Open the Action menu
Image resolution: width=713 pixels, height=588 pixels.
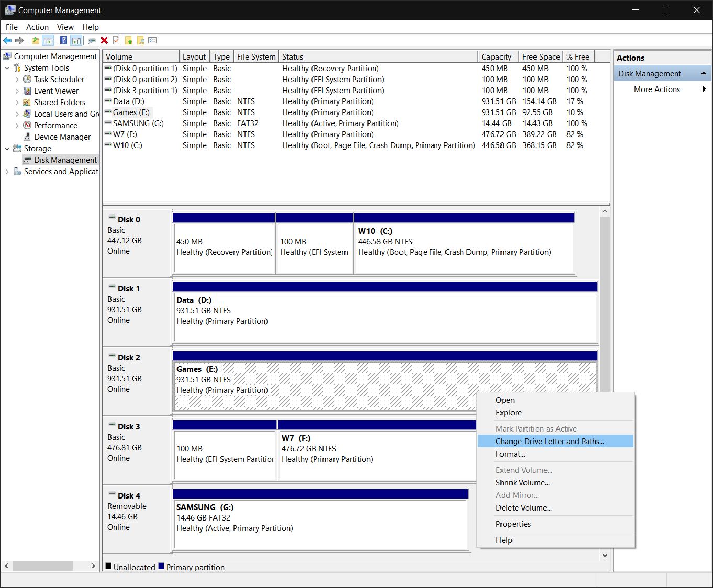(37, 27)
